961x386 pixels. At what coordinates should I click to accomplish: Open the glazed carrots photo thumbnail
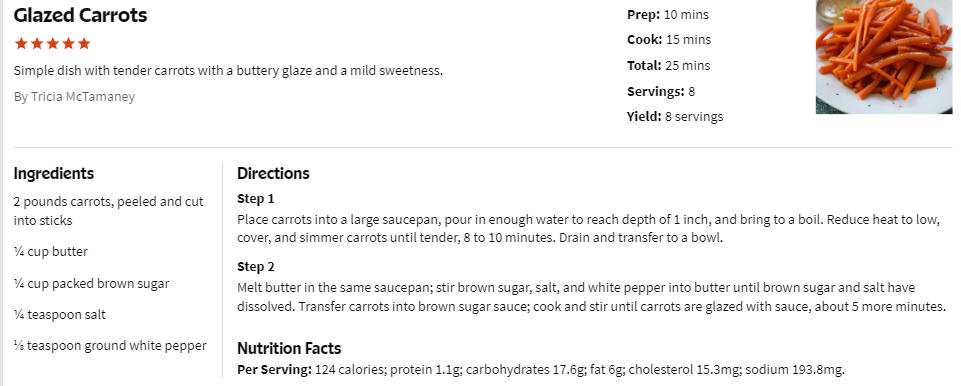[x=884, y=57]
